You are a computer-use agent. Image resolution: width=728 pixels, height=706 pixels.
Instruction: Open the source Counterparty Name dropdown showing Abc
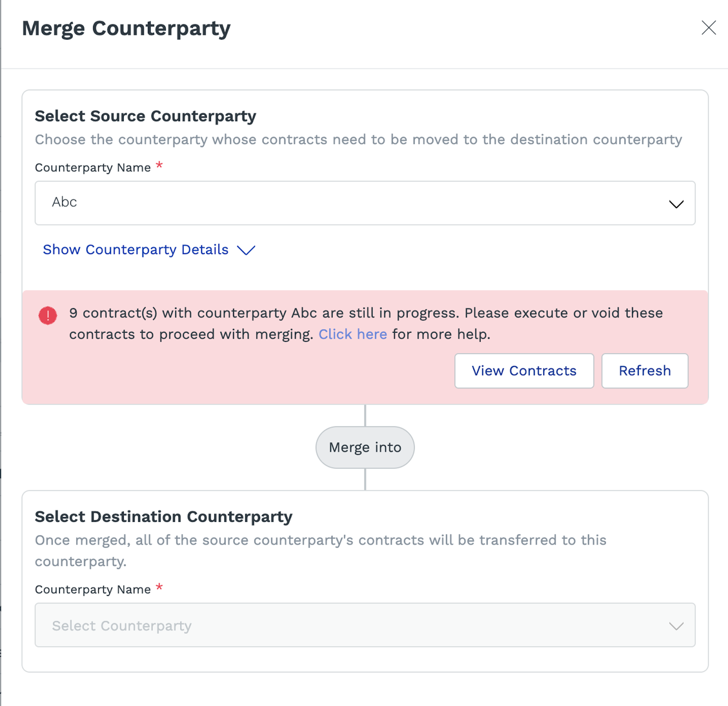[364, 203]
